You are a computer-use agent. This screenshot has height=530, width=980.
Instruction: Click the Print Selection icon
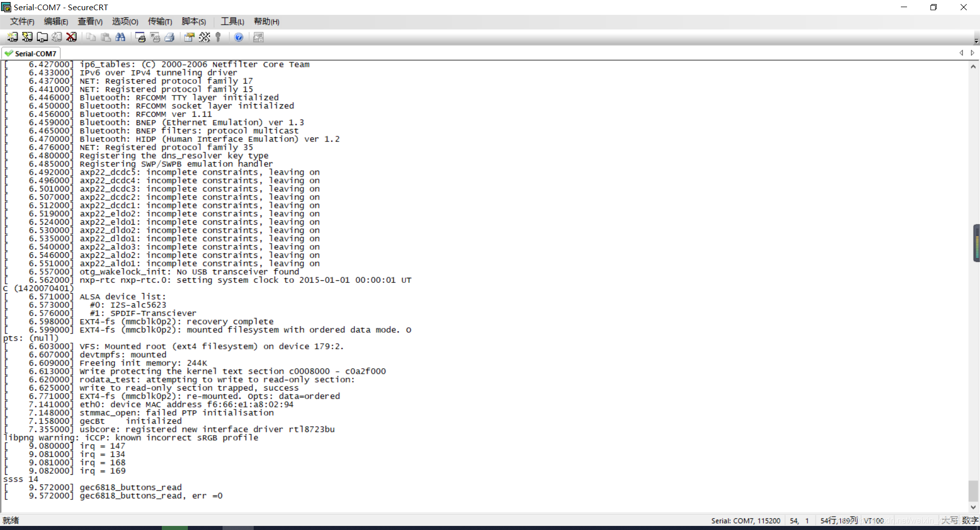155,37
